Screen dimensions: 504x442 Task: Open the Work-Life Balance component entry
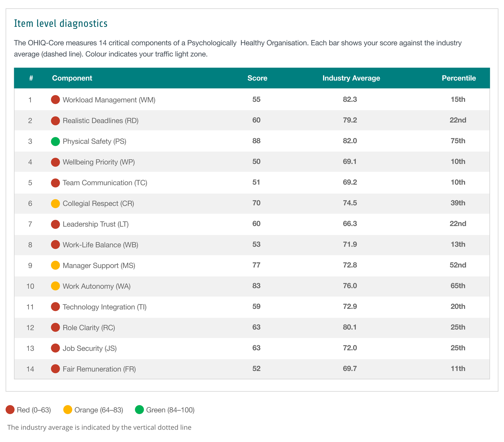(101, 245)
